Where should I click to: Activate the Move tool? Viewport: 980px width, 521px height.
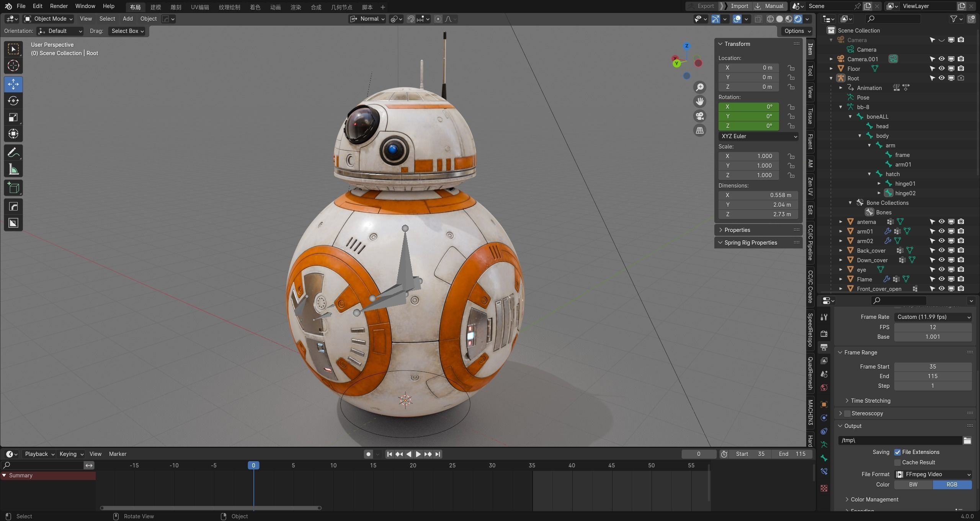13,84
